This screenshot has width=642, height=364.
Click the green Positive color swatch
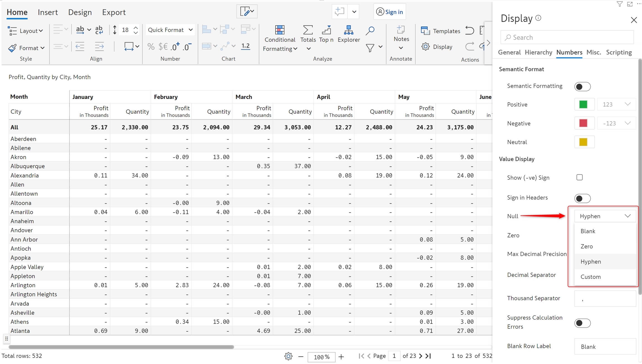pyautogui.click(x=583, y=104)
